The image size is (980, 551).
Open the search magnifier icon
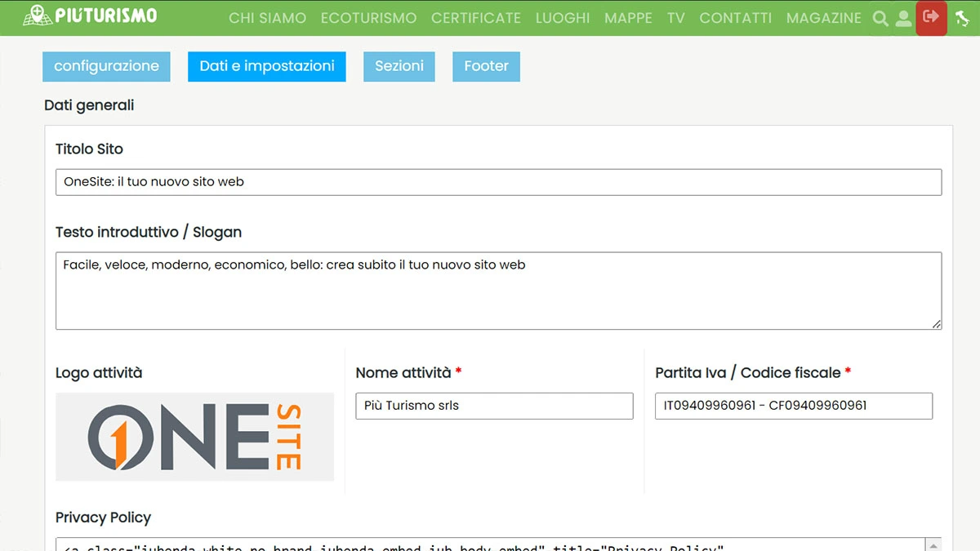pos(880,18)
